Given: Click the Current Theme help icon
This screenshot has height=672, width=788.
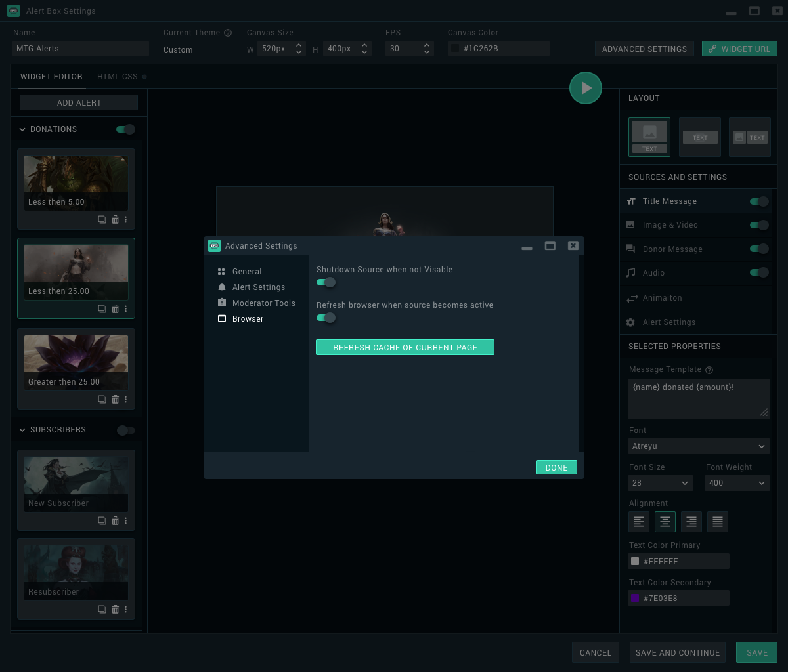Looking at the screenshot, I should tap(228, 33).
